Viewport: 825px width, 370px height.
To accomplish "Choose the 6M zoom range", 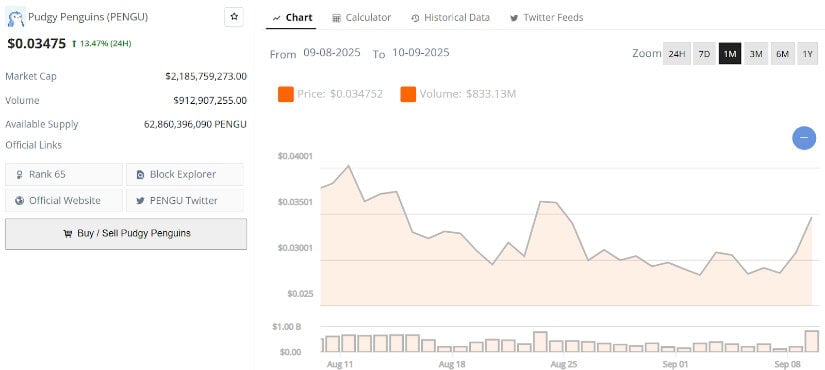I will (x=782, y=54).
